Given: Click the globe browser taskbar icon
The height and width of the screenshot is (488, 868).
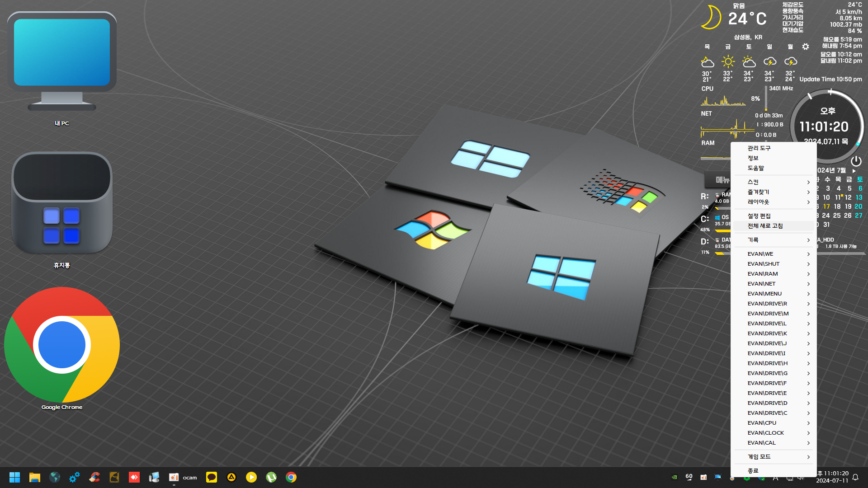Looking at the screenshot, I should [x=55, y=477].
